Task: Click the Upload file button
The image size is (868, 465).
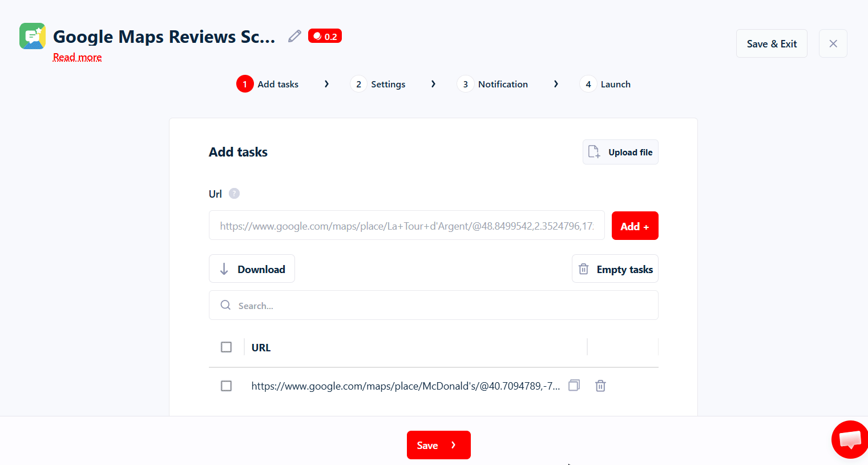Action: pos(620,152)
